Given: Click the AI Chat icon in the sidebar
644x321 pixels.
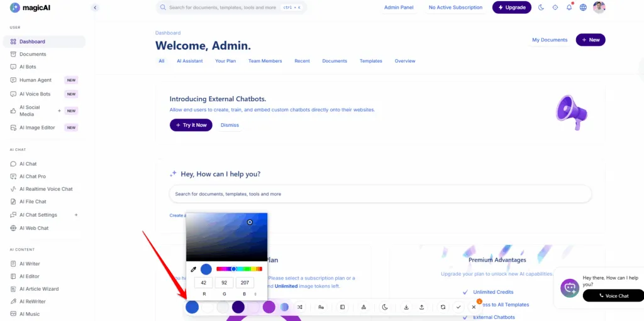Looking at the screenshot, I should click(x=13, y=164).
